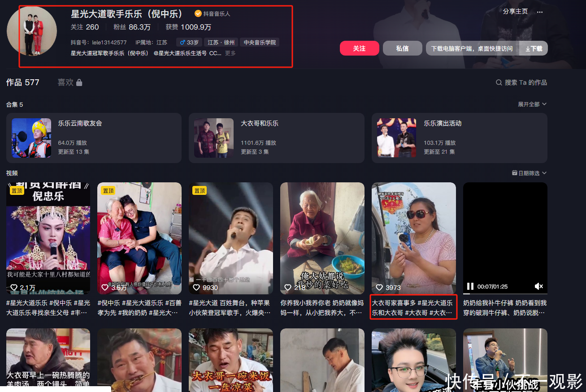Screen dimensions: 586x392
Task: Click the lock icon beside 喜欢
Action: pos(79,82)
